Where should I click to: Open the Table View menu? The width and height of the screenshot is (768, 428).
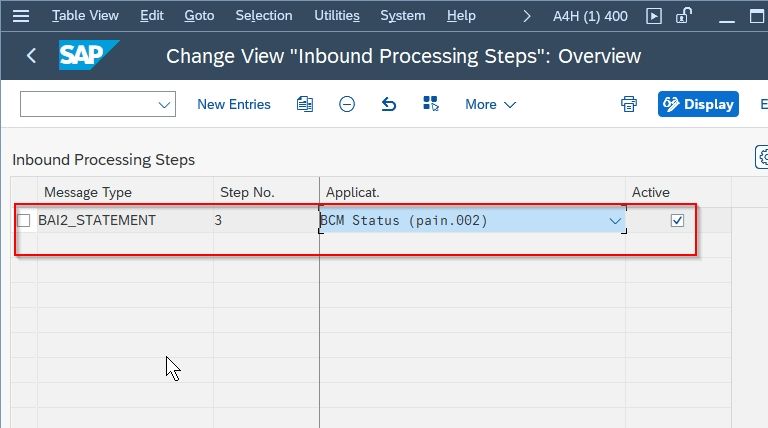[x=85, y=16]
